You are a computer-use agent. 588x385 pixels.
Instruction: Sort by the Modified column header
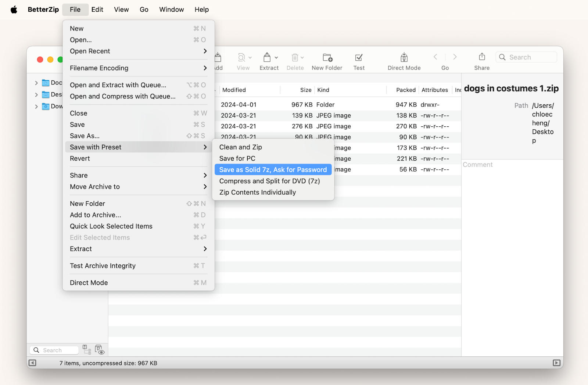pyautogui.click(x=249, y=90)
